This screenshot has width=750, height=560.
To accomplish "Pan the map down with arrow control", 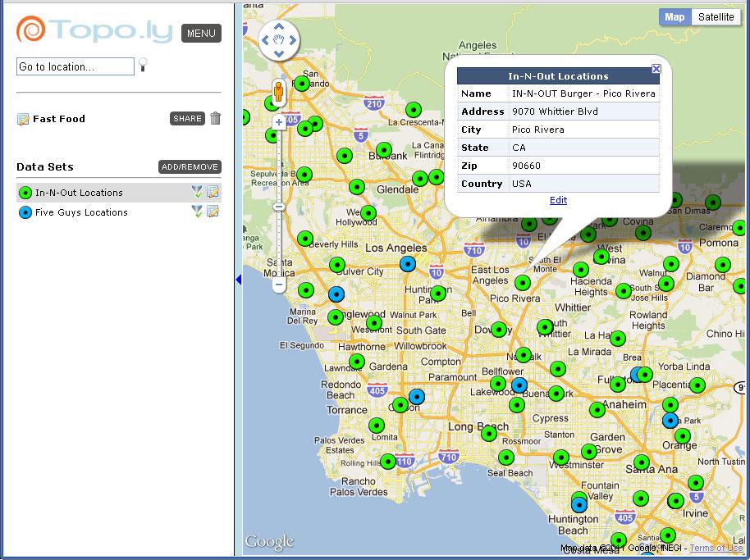I will [x=279, y=54].
